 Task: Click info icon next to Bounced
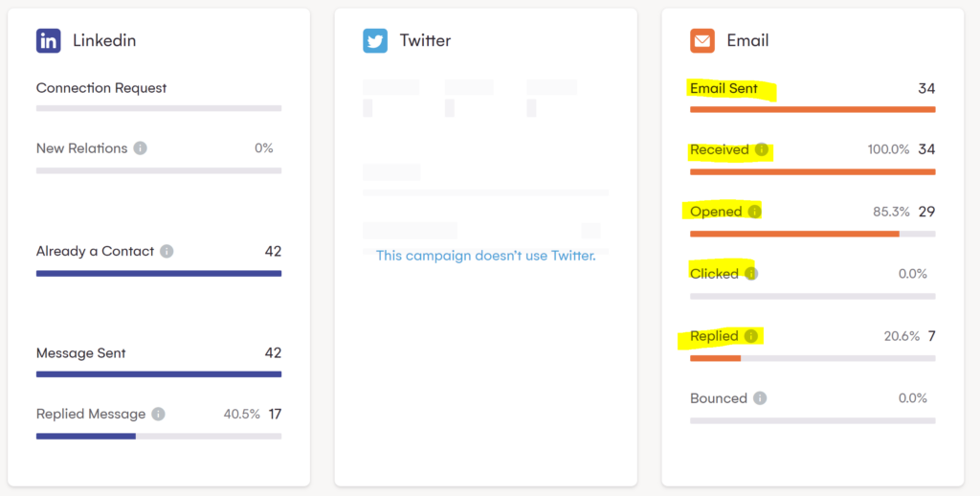760,398
